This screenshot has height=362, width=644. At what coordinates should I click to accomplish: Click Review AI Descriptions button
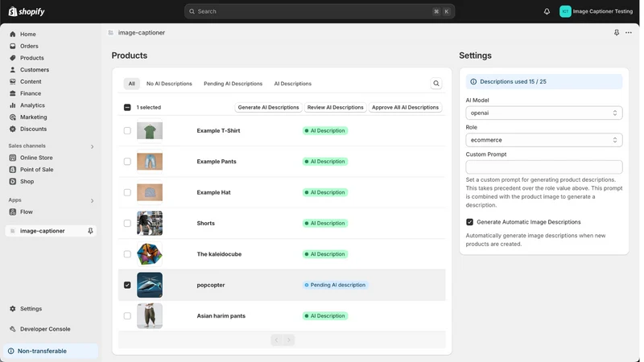pyautogui.click(x=336, y=107)
